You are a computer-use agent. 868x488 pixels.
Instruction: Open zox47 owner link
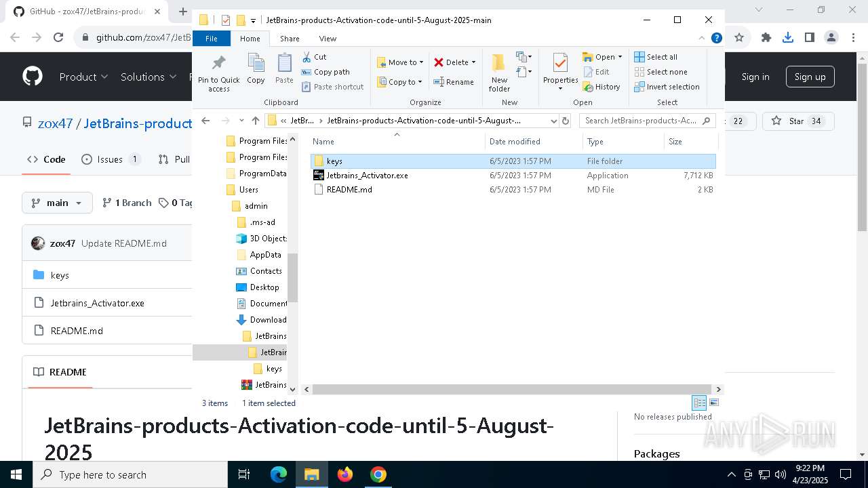click(55, 123)
